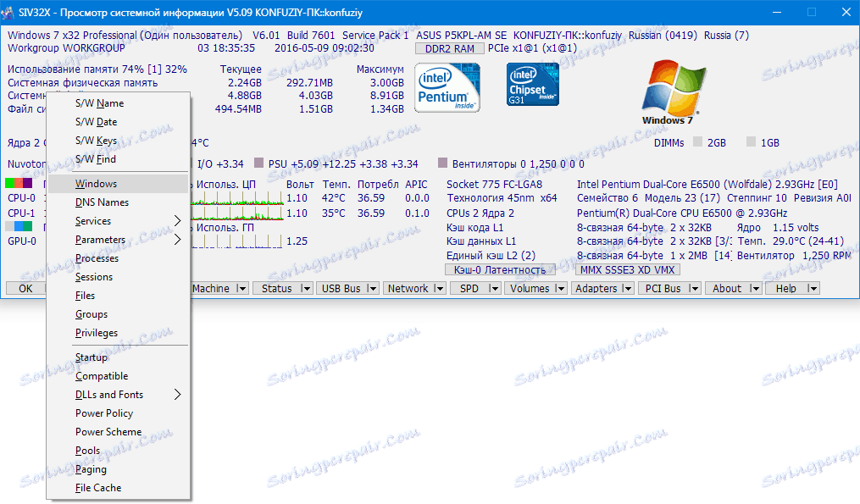This screenshot has width=860, height=504.
Task: Expand the arrow beside the USB Bus button
Action: click(x=372, y=289)
